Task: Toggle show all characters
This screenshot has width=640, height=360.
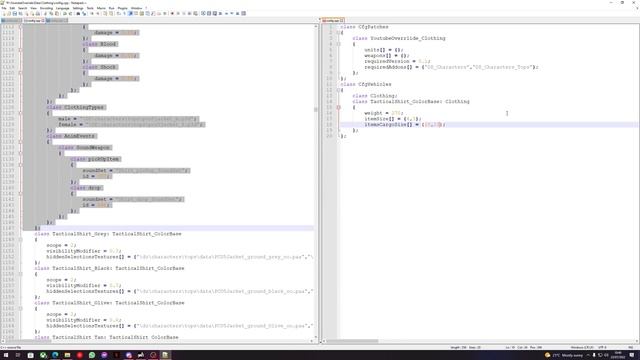Action: pos(124,13)
